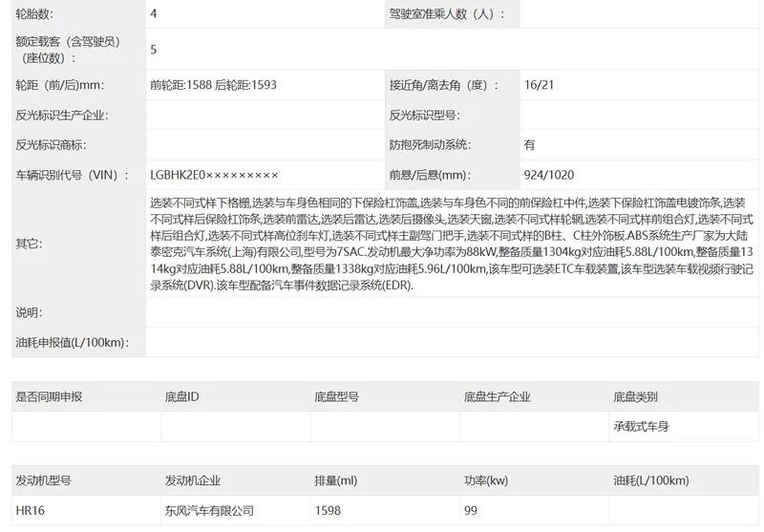The width and height of the screenshot is (764, 532).
Task: Click the 额定载客 seat count 5
Action: pos(154,50)
